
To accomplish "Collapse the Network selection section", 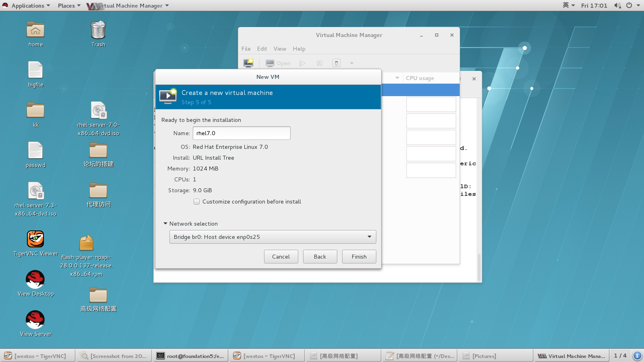I will point(165,224).
